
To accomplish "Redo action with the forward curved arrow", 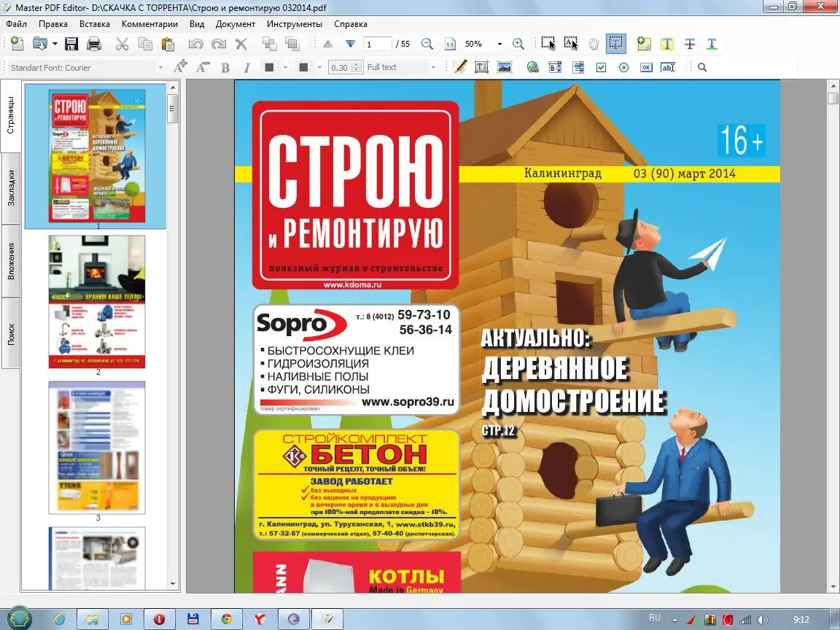I will [x=219, y=44].
